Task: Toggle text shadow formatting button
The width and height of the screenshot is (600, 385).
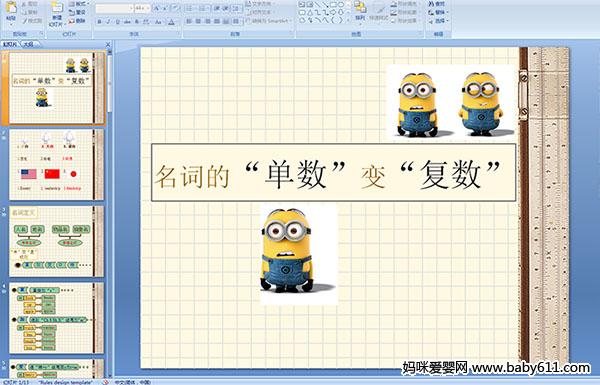Action: pos(137,22)
